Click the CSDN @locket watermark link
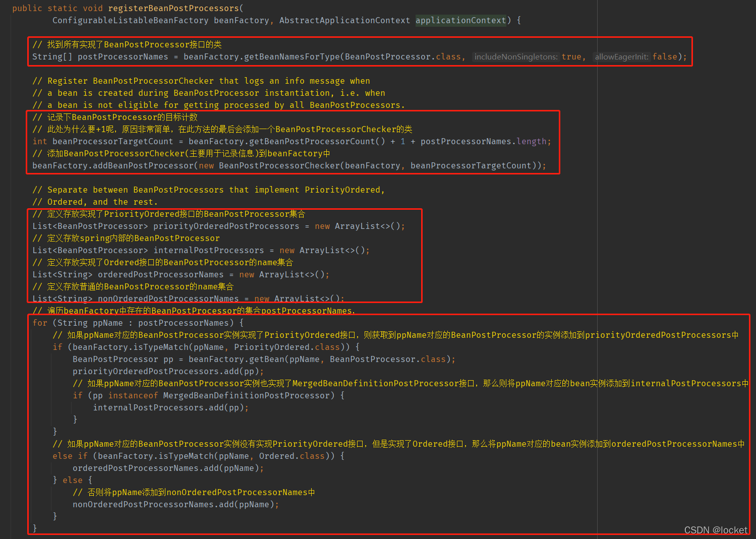This screenshot has height=539, width=756. coord(716,530)
